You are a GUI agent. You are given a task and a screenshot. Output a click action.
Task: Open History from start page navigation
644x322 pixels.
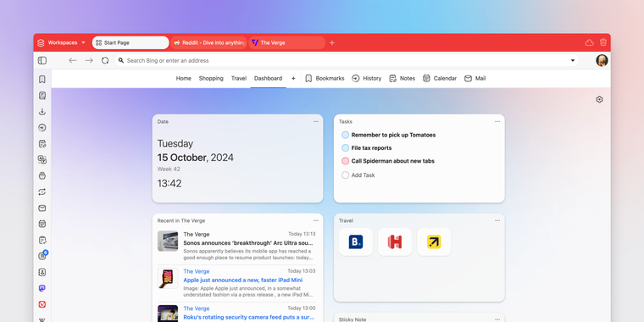coord(366,79)
